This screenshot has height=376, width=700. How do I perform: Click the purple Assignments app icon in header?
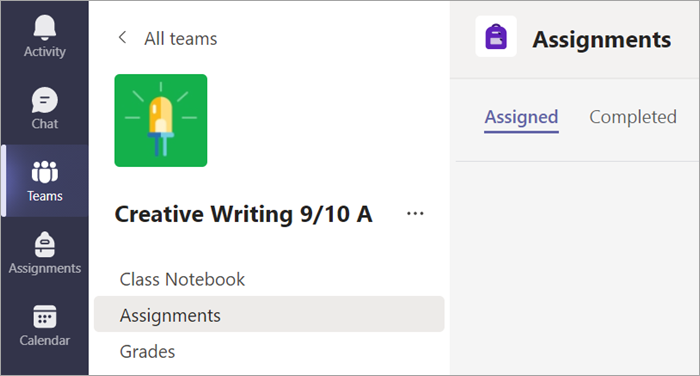tap(496, 37)
